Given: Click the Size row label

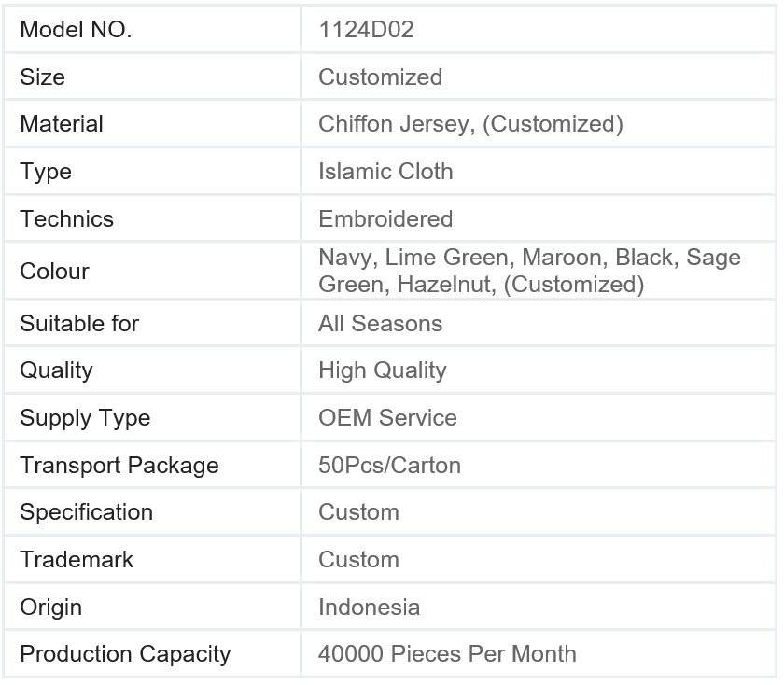Looking at the screenshot, I should pos(43,77).
